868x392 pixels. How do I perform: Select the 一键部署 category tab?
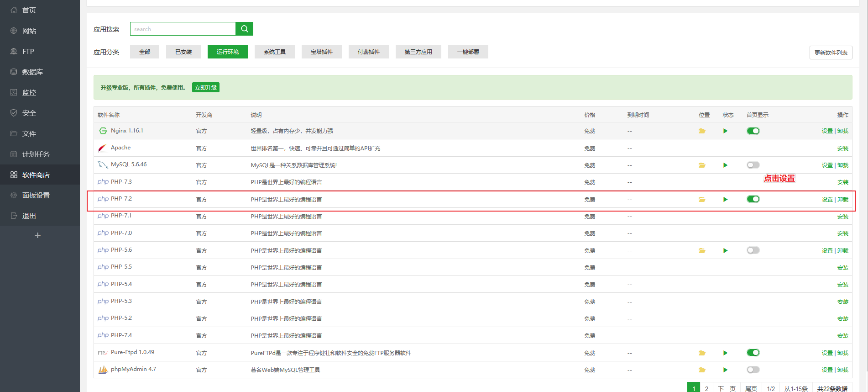(468, 52)
